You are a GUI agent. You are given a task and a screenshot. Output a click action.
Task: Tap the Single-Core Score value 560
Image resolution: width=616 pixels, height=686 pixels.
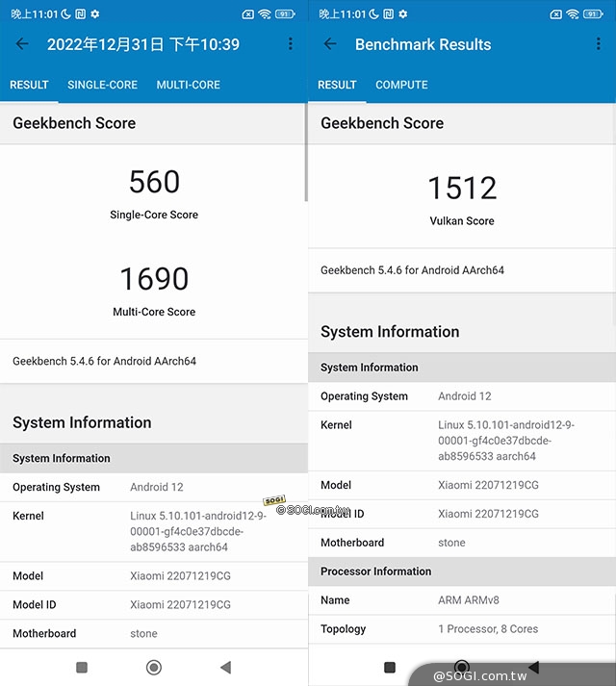pos(154,182)
